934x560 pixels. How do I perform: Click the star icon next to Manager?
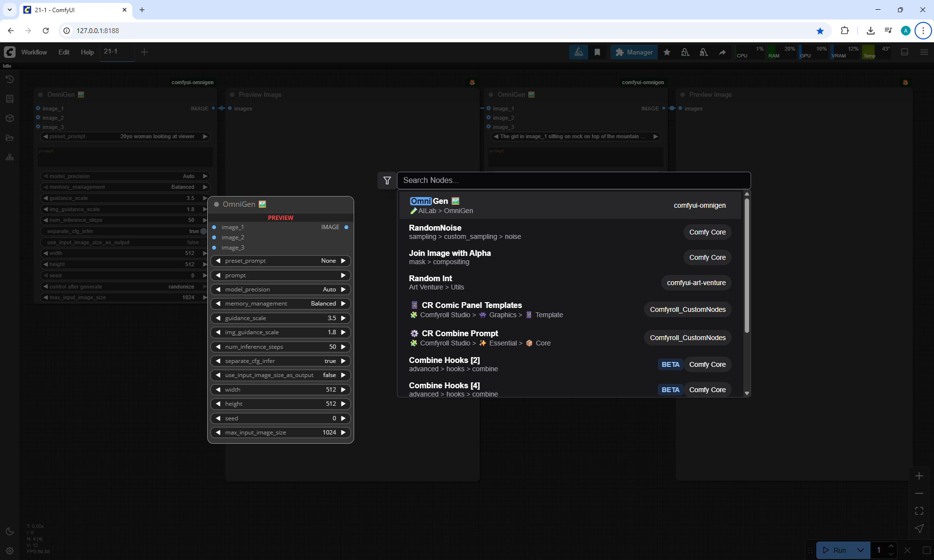coord(667,52)
